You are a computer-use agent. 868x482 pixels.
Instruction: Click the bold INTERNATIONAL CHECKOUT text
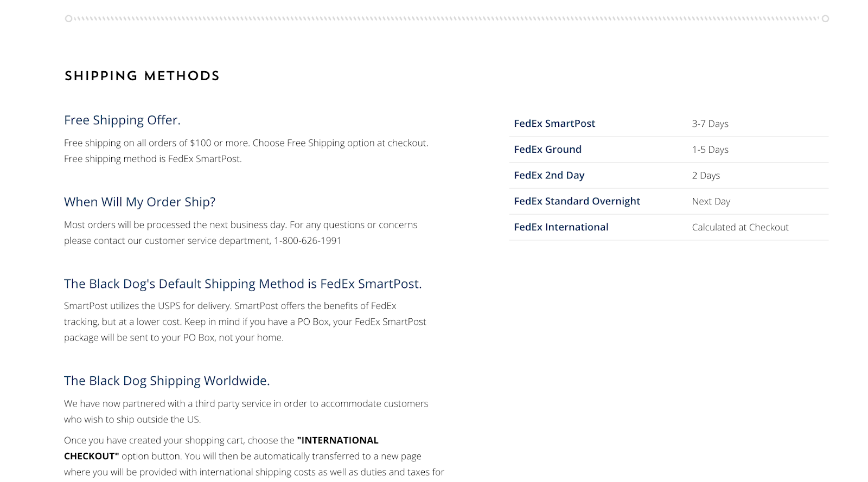[221, 448]
